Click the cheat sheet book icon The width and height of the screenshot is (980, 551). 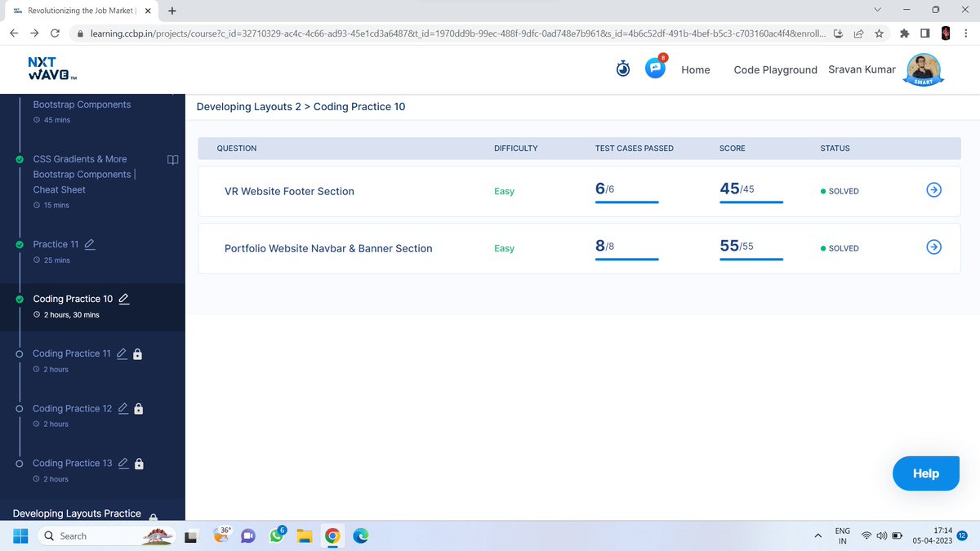(172, 159)
